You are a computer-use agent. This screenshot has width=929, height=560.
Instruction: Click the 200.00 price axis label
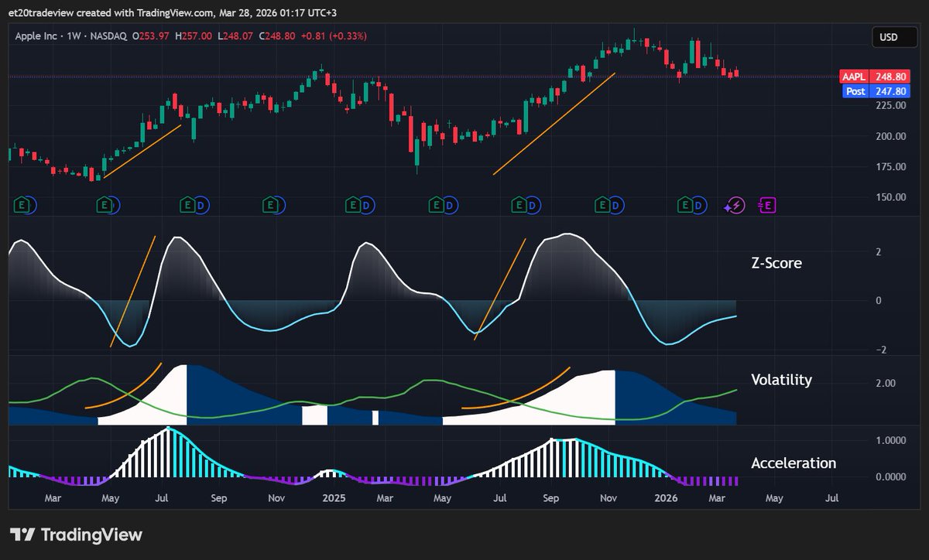pos(890,136)
